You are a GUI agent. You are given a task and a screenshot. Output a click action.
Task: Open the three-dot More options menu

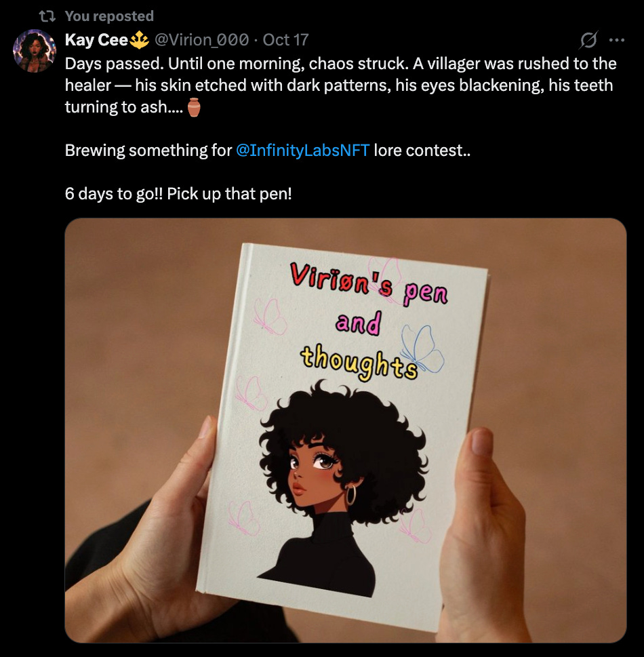pos(617,40)
